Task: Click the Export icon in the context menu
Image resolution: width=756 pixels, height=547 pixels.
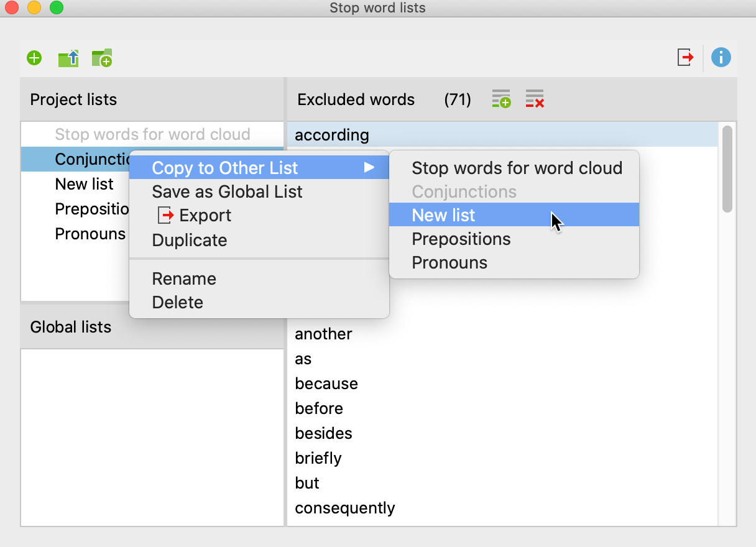Action: click(205, 216)
